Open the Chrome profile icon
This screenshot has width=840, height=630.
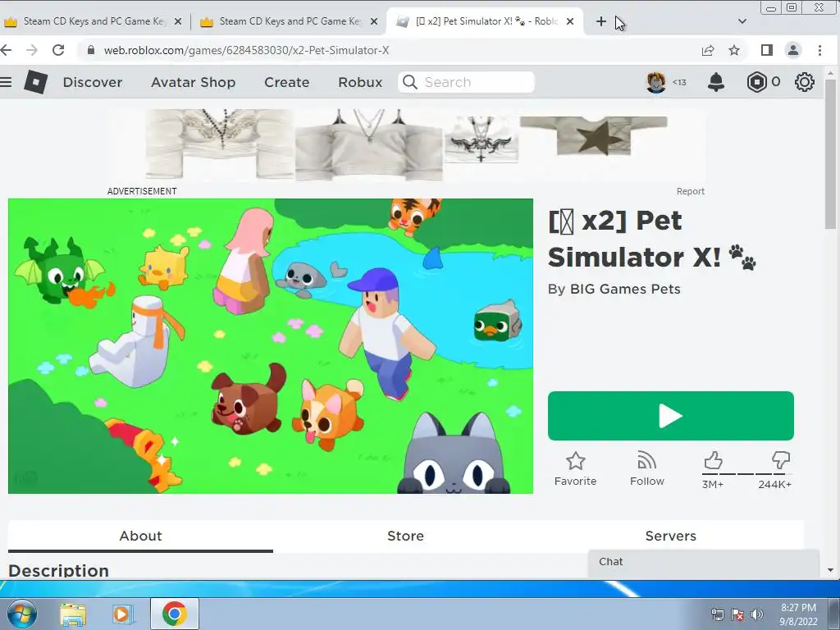click(x=793, y=50)
